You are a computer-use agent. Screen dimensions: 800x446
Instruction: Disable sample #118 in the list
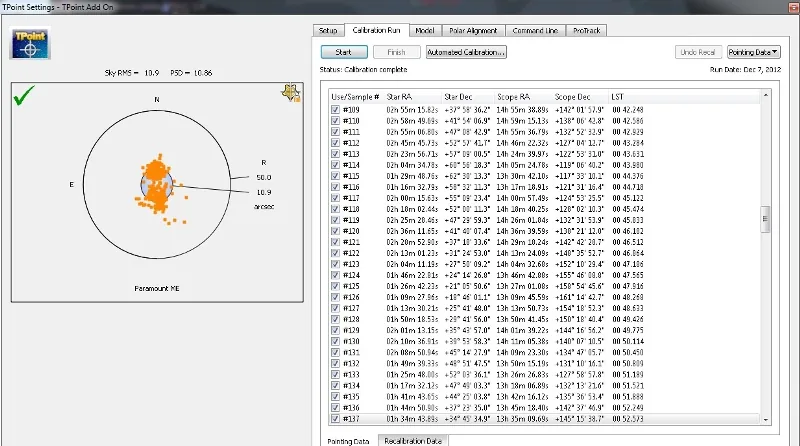pyautogui.click(x=335, y=209)
